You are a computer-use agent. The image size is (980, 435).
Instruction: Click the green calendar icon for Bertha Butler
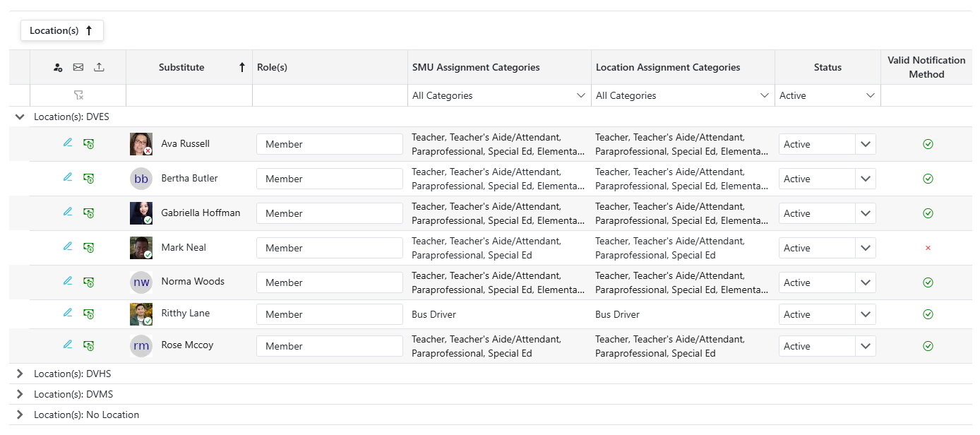pos(89,179)
